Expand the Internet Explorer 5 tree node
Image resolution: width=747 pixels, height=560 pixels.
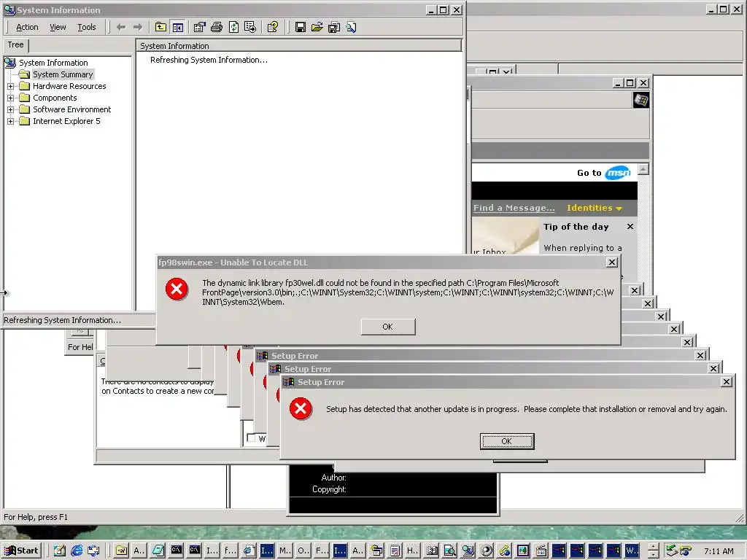coord(10,121)
